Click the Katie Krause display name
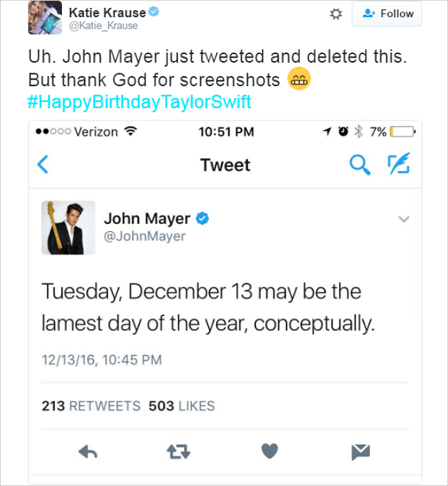The image size is (448, 486). coord(107,12)
